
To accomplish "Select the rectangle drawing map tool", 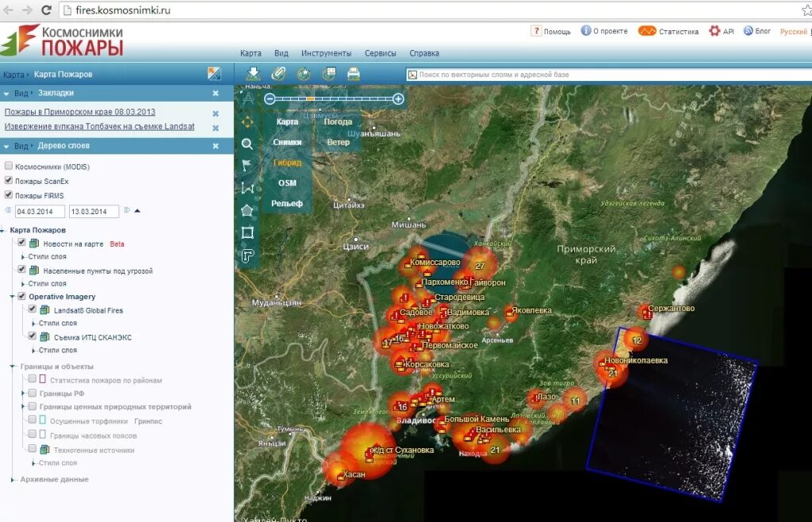I will pyautogui.click(x=247, y=232).
